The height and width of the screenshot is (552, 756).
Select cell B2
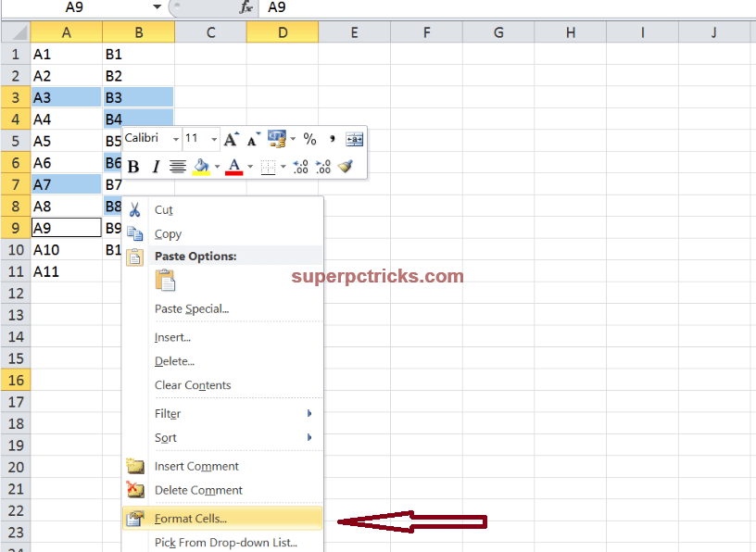(138, 76)
